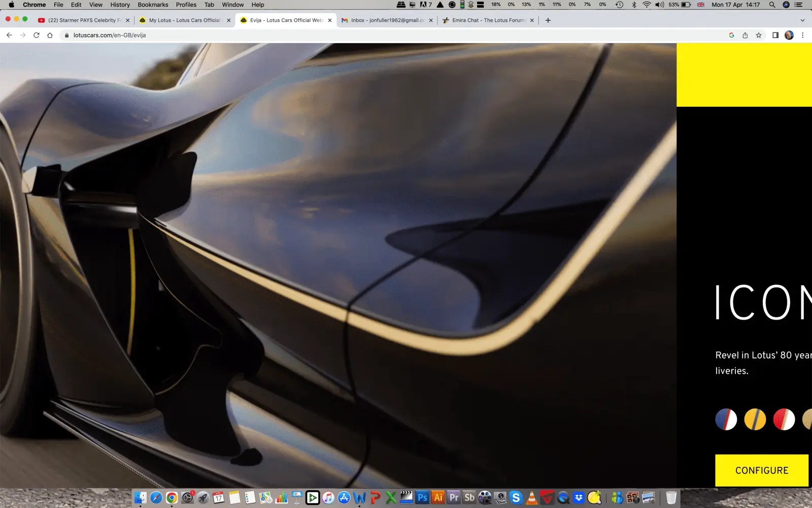812x508 pixels.
Task: Toggle the Chrome side panel
Action: point(775,35)
